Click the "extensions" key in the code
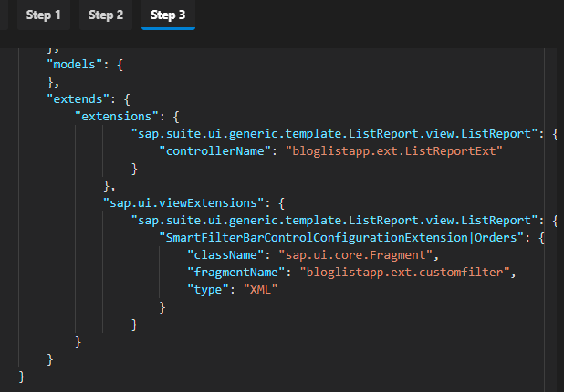Viewport: 564px width, 392px height. 117,117
